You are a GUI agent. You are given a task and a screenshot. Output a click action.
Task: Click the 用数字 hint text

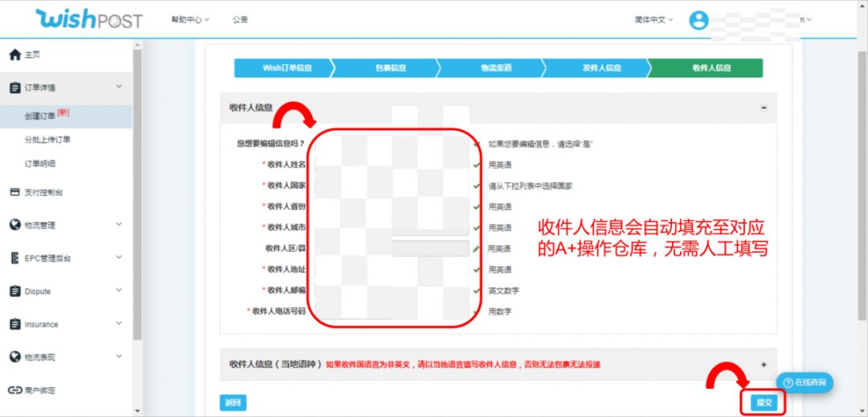click(500, 312)
